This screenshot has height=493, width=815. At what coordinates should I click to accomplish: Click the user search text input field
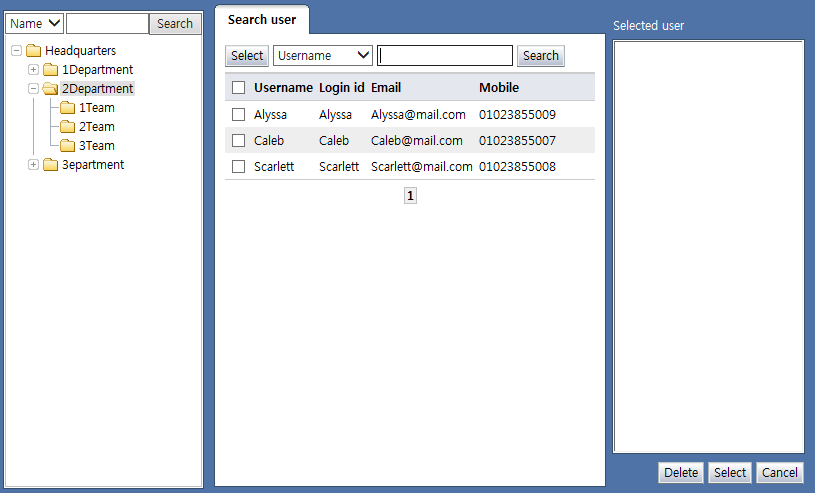(x=445, y=56)
